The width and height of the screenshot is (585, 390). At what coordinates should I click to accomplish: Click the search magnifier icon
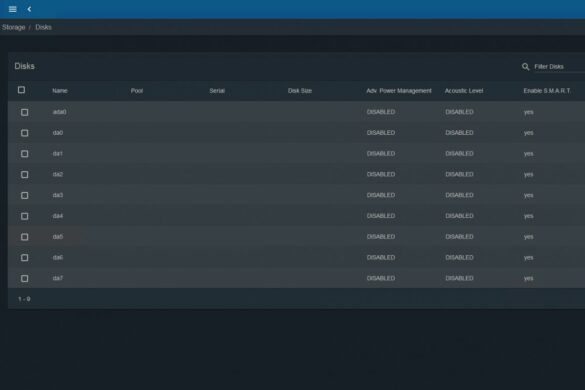(x=525, y=67)
